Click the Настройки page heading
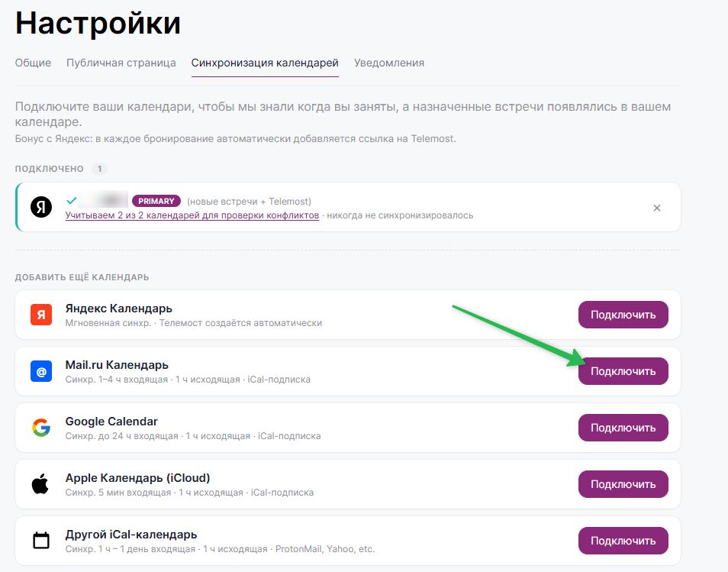The height and width of the screenshot is (572, 728). 98,23
